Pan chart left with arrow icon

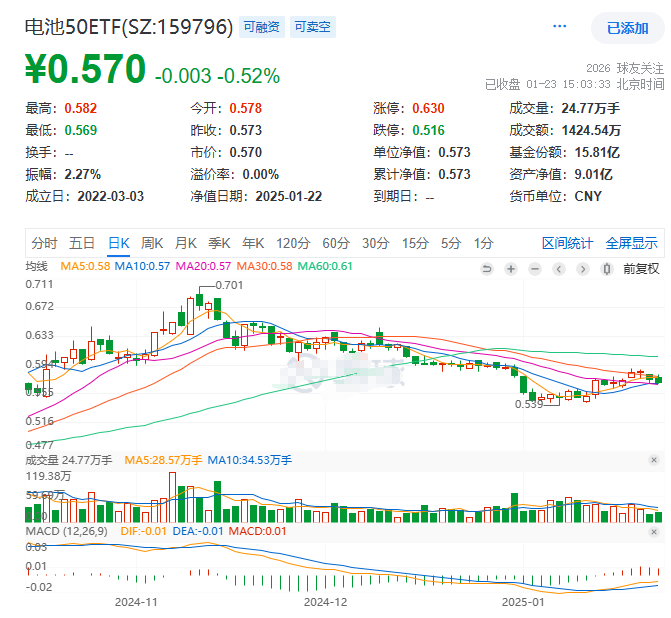[x=558, y=269]
